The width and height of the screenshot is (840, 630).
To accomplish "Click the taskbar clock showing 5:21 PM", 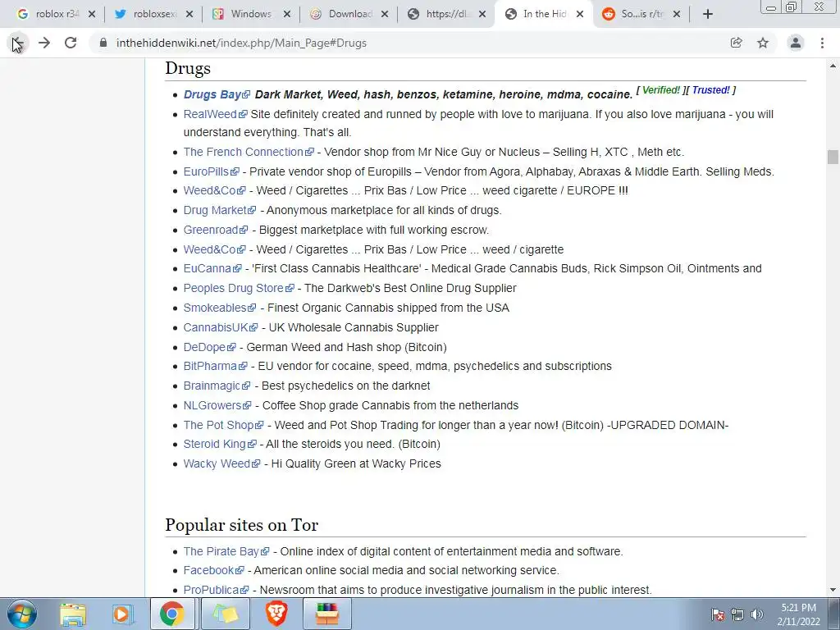I will (798, 614).
